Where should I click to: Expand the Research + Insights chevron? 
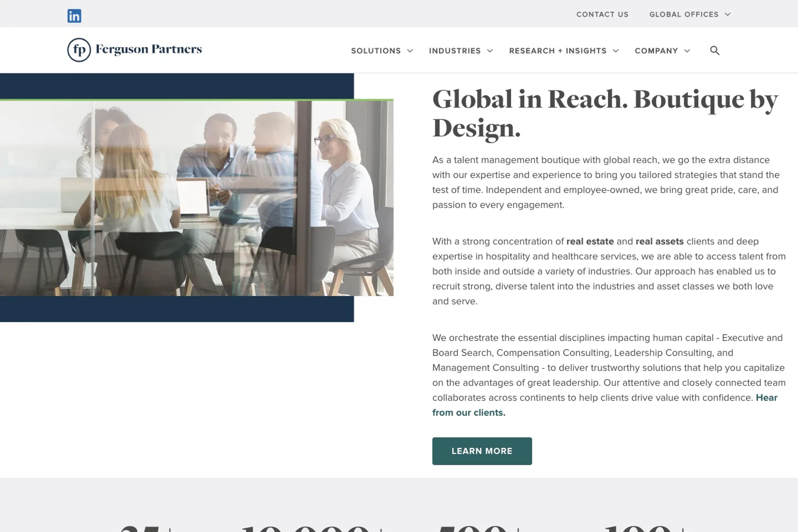(x=616, y=51)
